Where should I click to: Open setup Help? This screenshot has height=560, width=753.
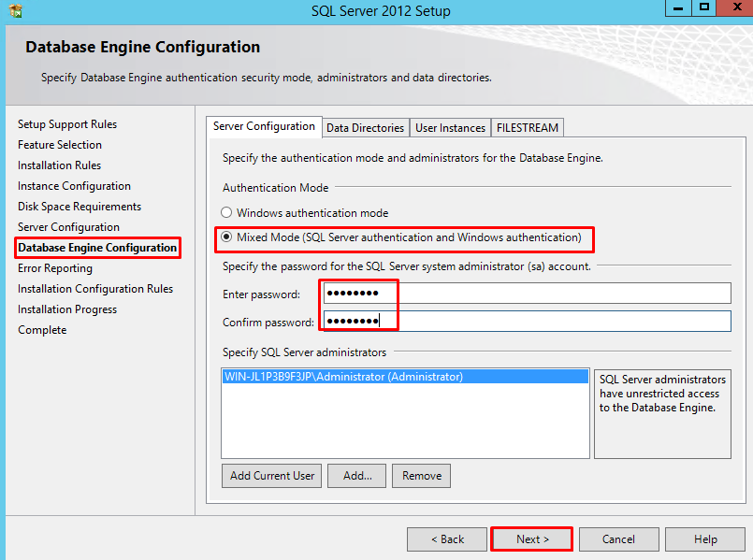705,539
